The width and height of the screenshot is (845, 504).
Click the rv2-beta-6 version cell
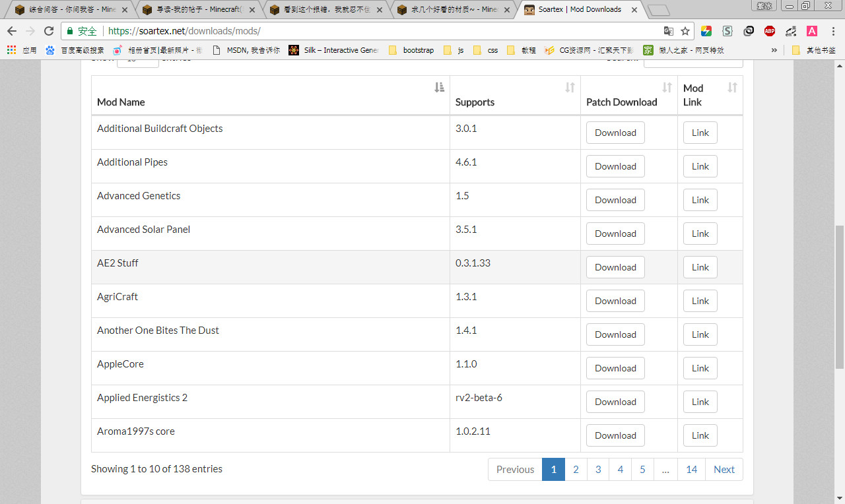point(516,402)
